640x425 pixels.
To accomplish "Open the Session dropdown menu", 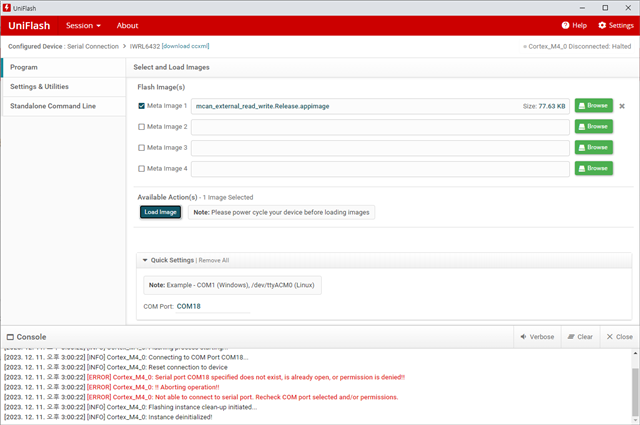I will [83, 25].
